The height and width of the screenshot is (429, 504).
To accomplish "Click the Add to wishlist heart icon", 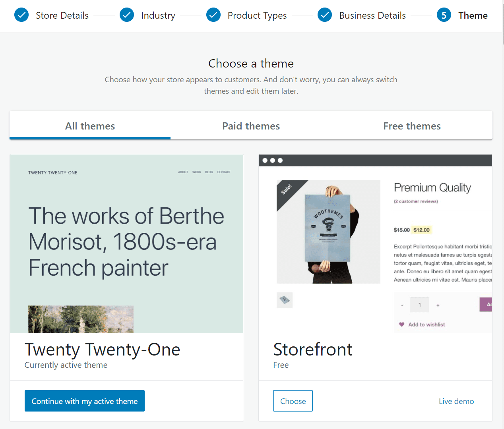I will 401,324.
